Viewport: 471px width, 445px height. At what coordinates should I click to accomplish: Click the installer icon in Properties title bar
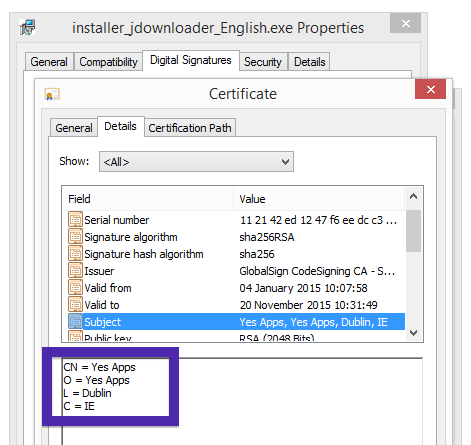[x=27, y=27]
